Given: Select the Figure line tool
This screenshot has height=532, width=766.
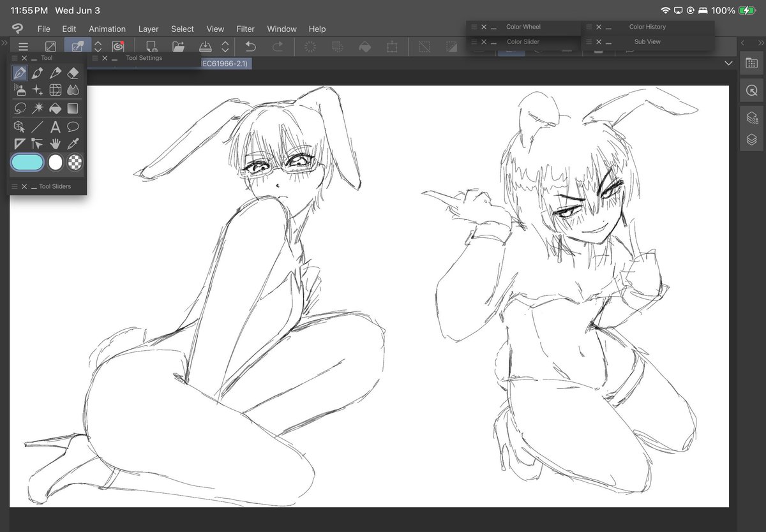Looking at the screenshot, I should [38, 126].
